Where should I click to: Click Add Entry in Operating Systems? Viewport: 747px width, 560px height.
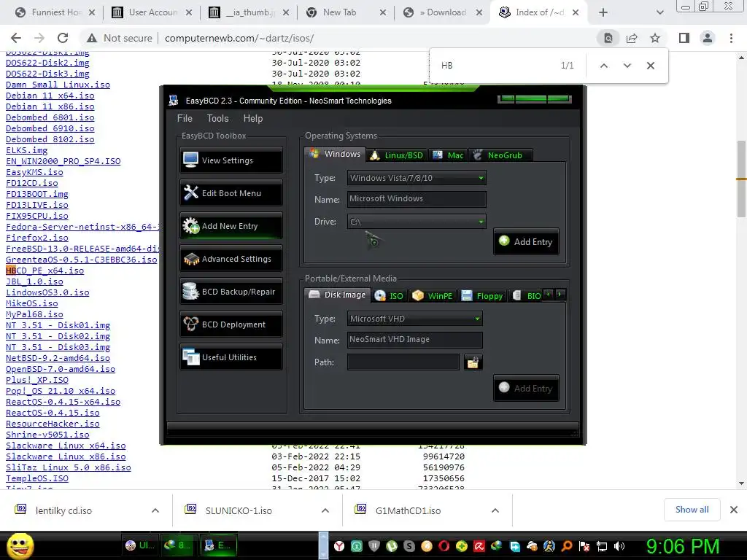(527, 242)
